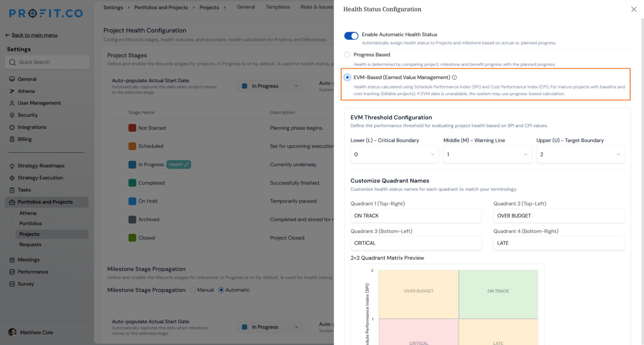
Task: Open the Middle Warning Line dropdown
Action: 487,154
